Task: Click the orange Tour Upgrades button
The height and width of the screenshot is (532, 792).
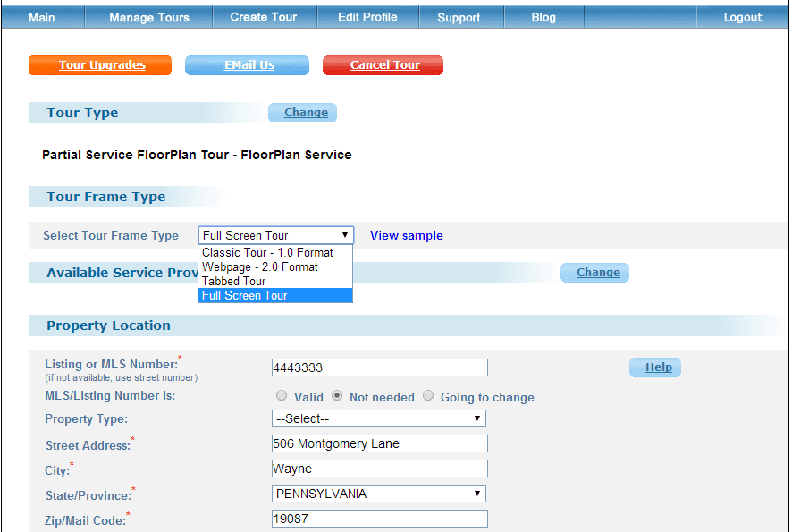Action: 101,65
